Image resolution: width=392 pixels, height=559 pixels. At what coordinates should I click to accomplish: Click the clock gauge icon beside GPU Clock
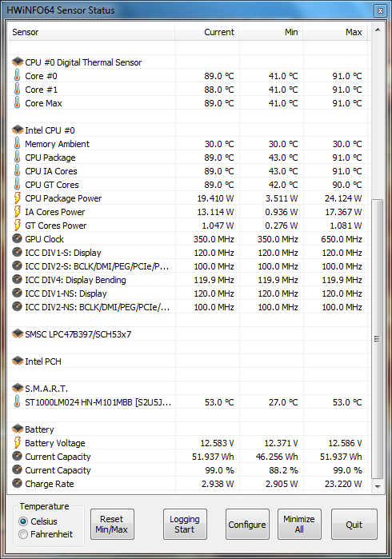pyautogui.click(x=17, y=238)
